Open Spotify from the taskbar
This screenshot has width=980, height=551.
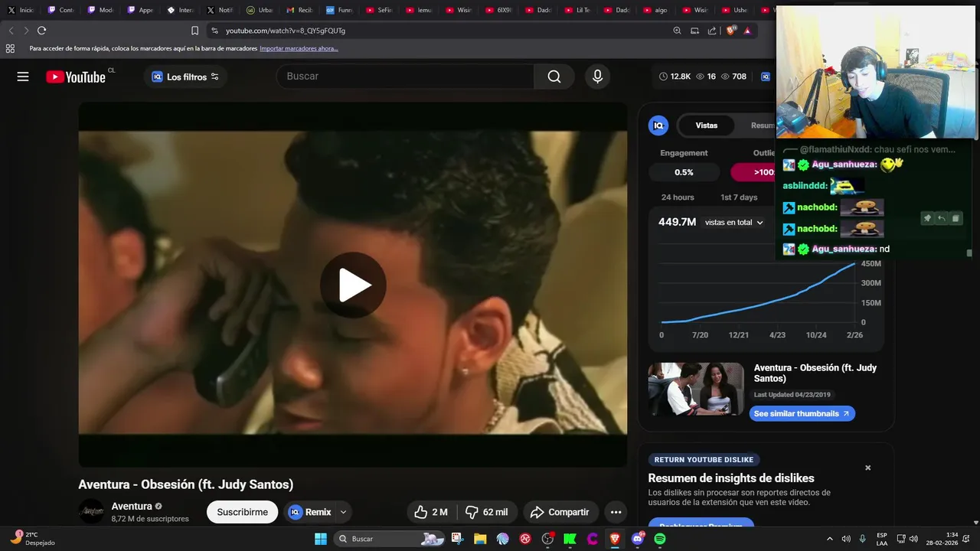(660, 539)
